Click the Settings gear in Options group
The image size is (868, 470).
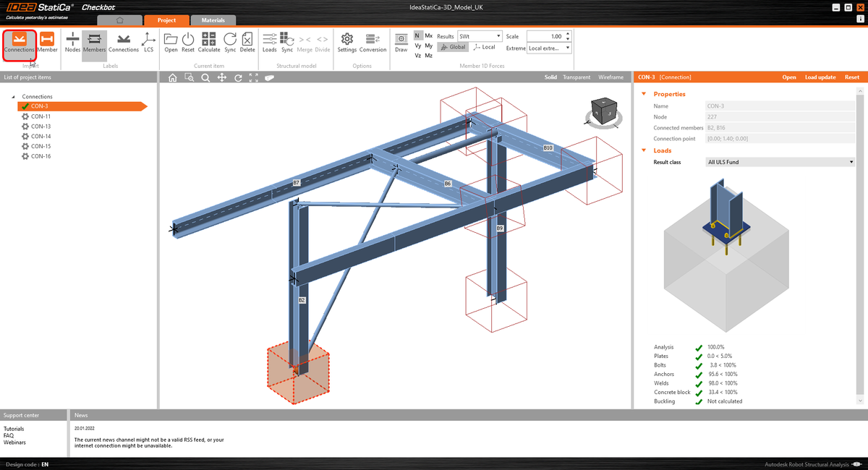[x=346, y=43]
